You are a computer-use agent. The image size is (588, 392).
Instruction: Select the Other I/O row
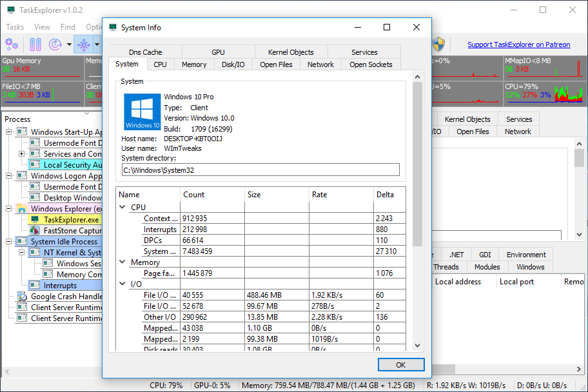(260, 317)
